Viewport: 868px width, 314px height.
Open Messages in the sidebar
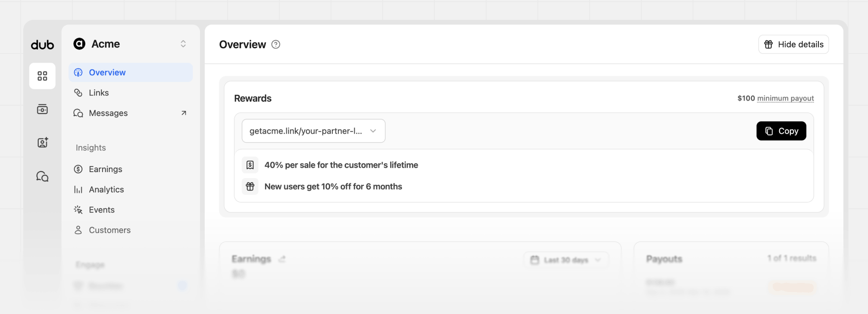(x=131, y=113)
